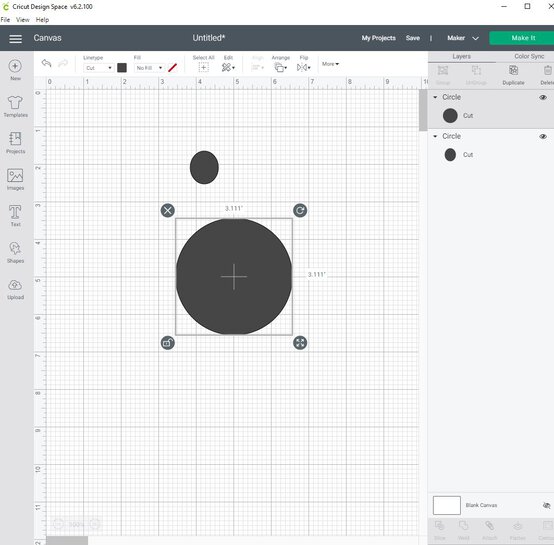Image resolution: width=554 pixels, height=545 pixels.
Task: Switch to the Layers tab
Action: click(x=461, y=57)
